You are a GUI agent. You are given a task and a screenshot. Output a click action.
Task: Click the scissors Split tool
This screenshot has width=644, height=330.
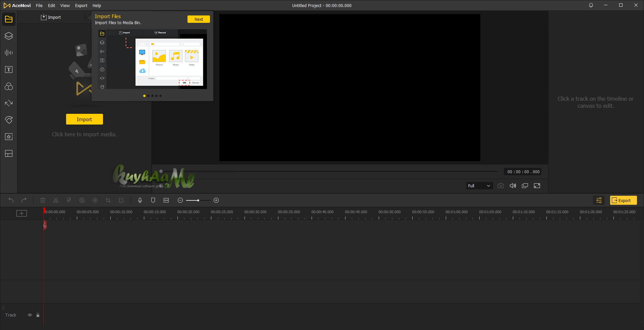click(56, 200)
